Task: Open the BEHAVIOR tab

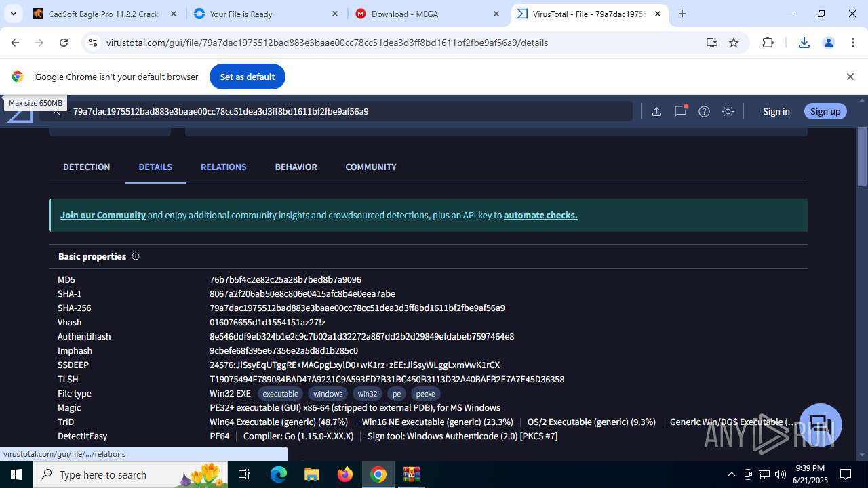Action: pyautogui.click(x=296, y=167)
